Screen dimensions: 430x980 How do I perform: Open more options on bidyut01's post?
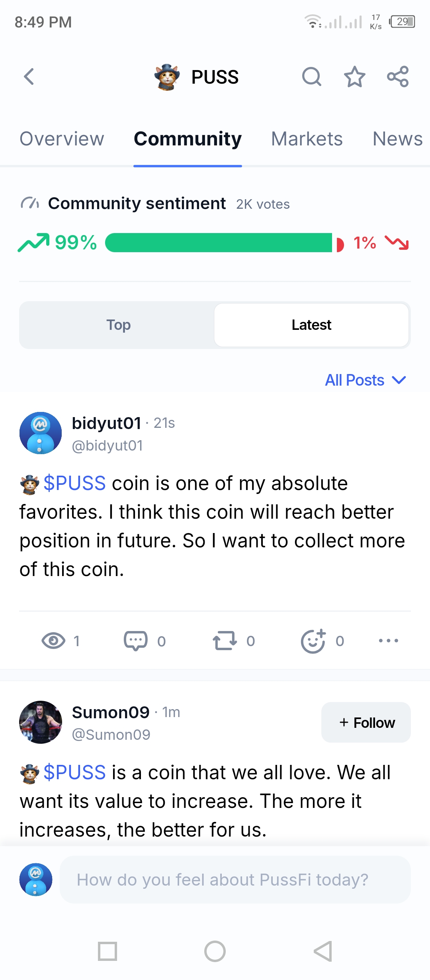click(388, 641)
